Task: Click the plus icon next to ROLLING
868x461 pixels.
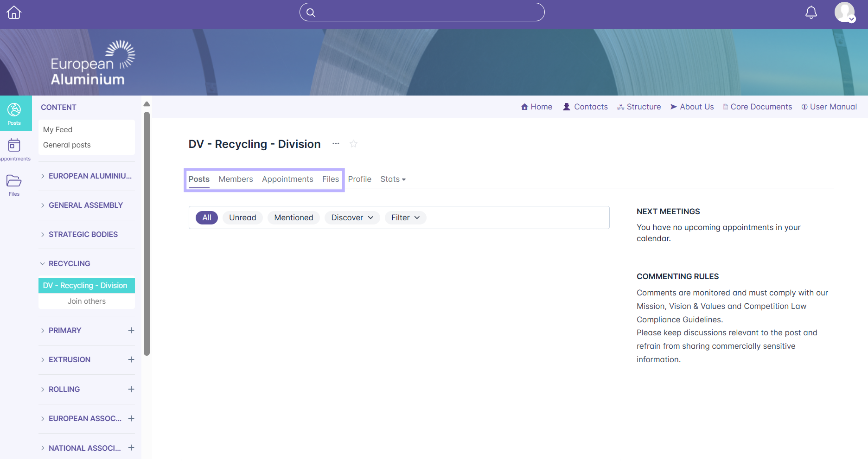Action: tap(131, 389)
